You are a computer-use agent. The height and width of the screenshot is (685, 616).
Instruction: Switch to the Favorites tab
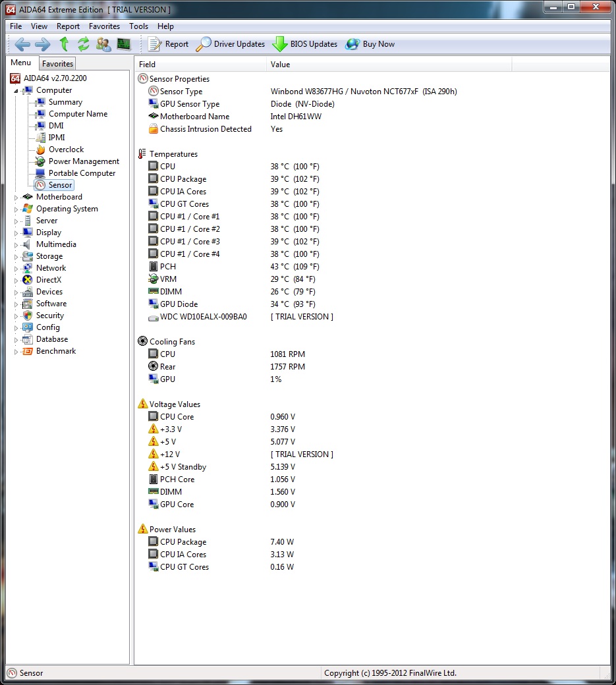point(57,64)
